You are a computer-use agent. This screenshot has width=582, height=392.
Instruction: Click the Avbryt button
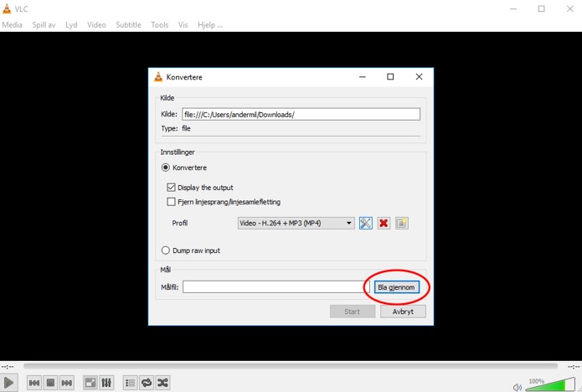(x=403, y=312)
